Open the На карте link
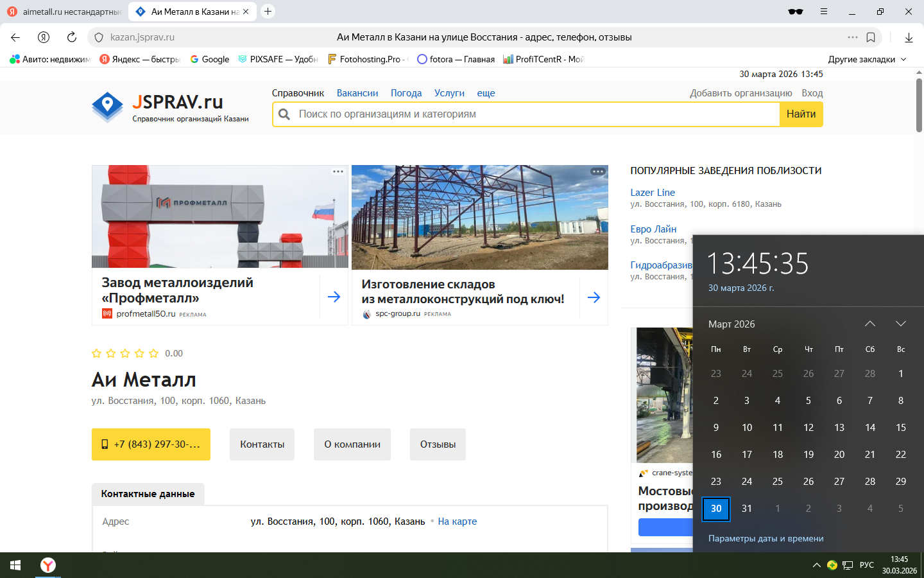Screen dimensions: 924x578 tap(458, 521)
